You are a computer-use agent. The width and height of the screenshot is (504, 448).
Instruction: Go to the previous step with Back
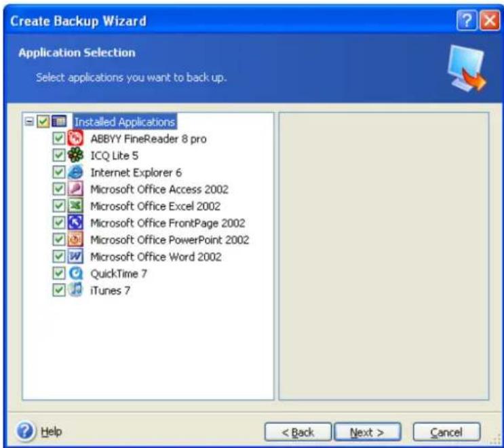(298, 432)
